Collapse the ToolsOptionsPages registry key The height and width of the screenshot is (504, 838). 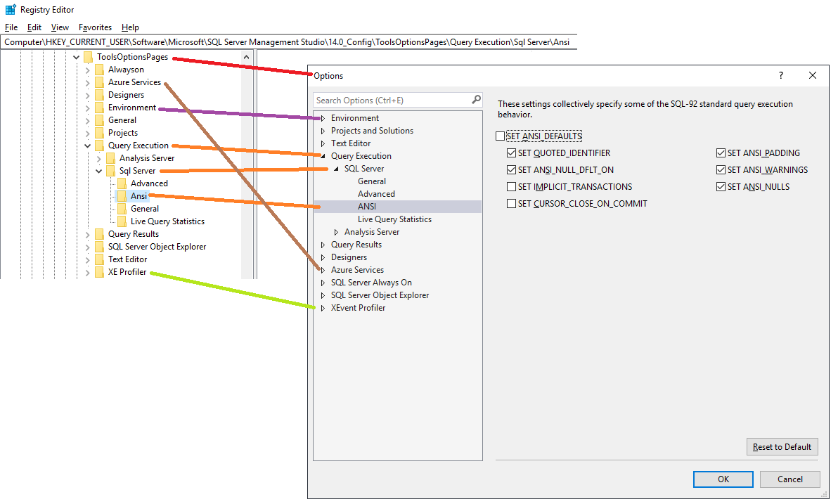[77, 57]
